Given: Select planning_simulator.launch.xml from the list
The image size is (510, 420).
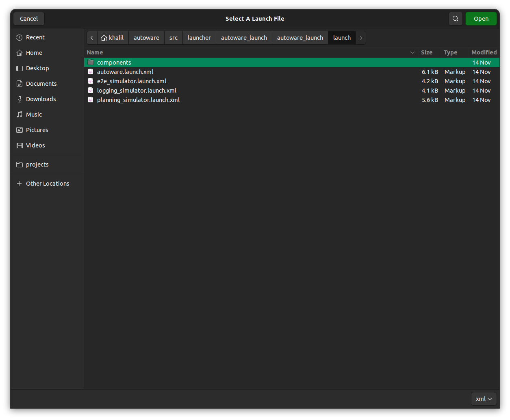Looking at the screenshot, I should [x=138, y=100].
